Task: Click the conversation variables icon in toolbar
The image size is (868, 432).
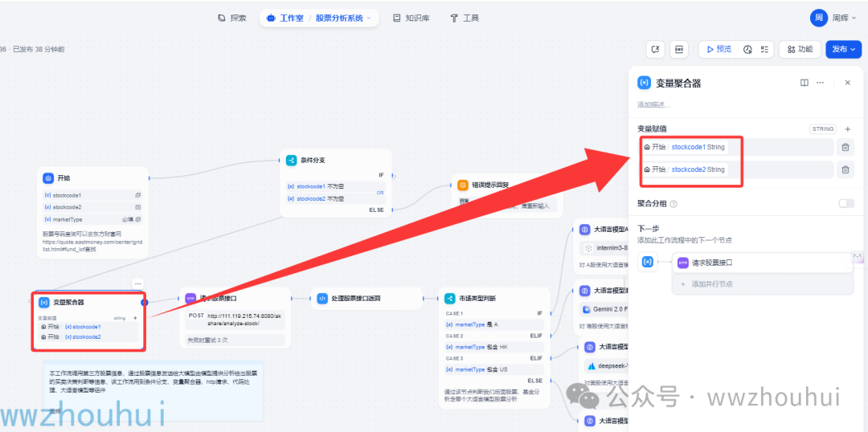Action: pyautogui.click(x=656, y=49)
